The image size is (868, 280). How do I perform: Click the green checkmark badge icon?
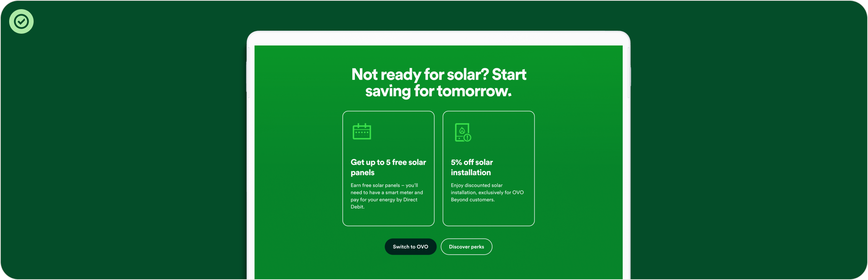21,21
